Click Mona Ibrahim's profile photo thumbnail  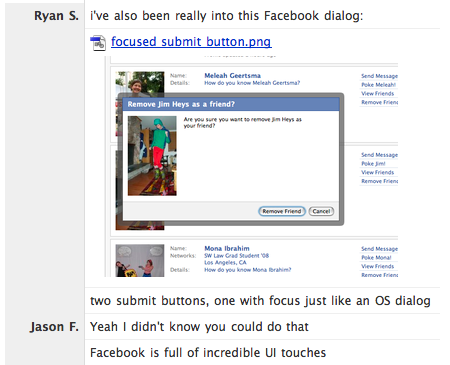(140, 261)
